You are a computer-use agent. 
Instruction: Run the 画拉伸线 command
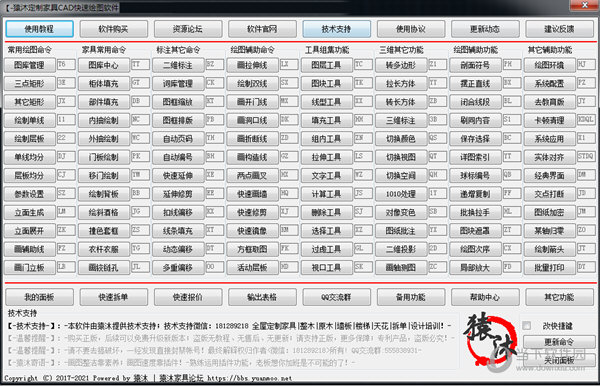(x=253, y=65)
